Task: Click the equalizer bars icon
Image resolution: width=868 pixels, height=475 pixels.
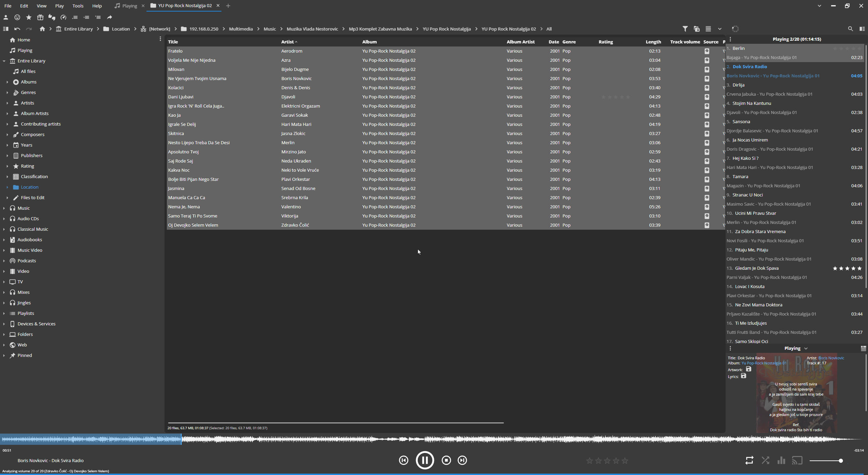Action: coord(781,460)
